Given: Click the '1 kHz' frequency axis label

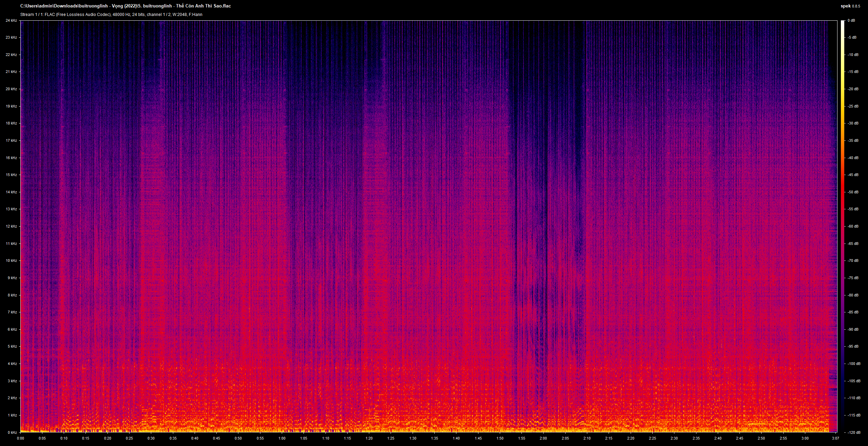Looking at the screenshot, I should pos(12,415).
